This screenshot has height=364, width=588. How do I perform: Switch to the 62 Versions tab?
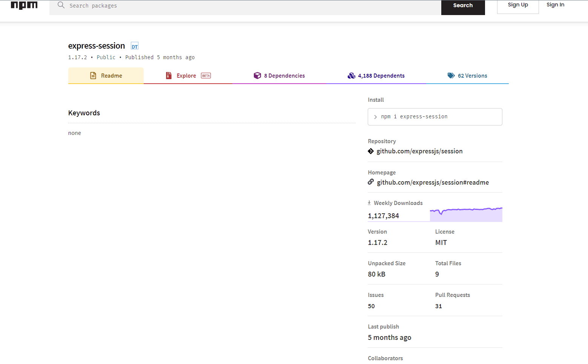(x=472, y=76)
